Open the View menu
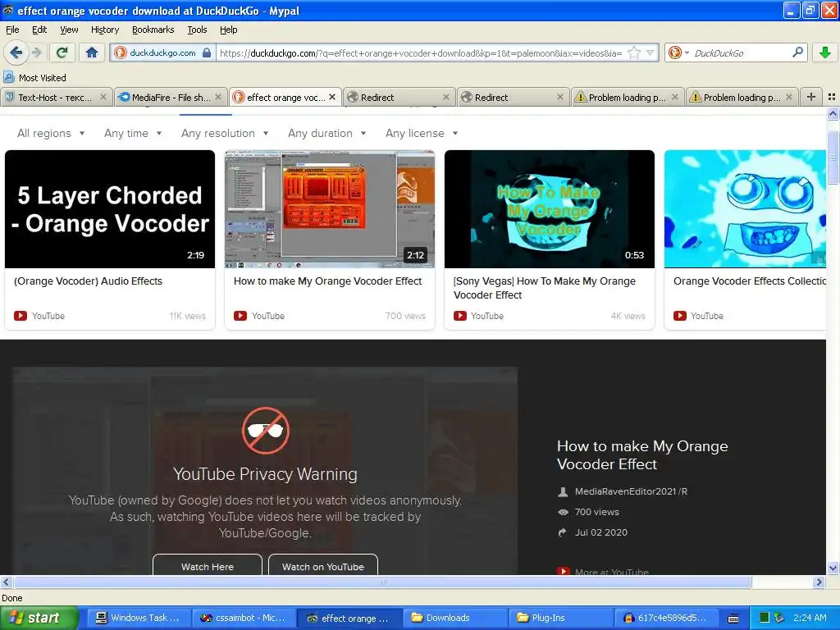Image resolution: width=840 pixels, height=630 pixels. 69,30
